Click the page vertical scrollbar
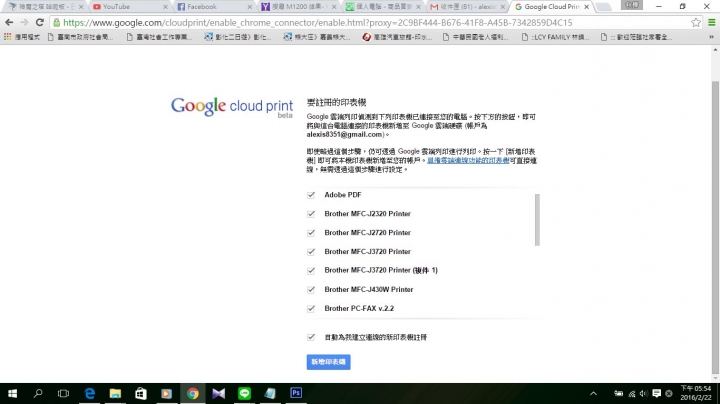Screen dimensions: 720x404 pyautogui.click(x=715, y=227)
